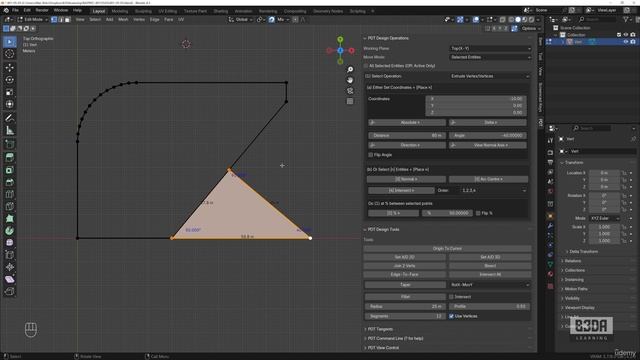Enable vertex select mode icon
The width and height of the screenshot is (640, 360).
(54, 19)
